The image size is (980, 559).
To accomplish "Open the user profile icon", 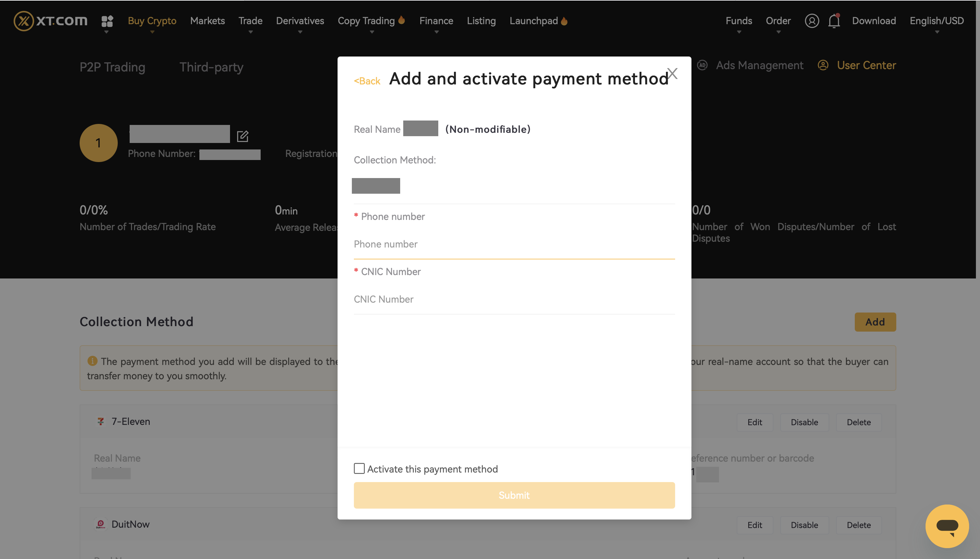I will pos(812,21).
